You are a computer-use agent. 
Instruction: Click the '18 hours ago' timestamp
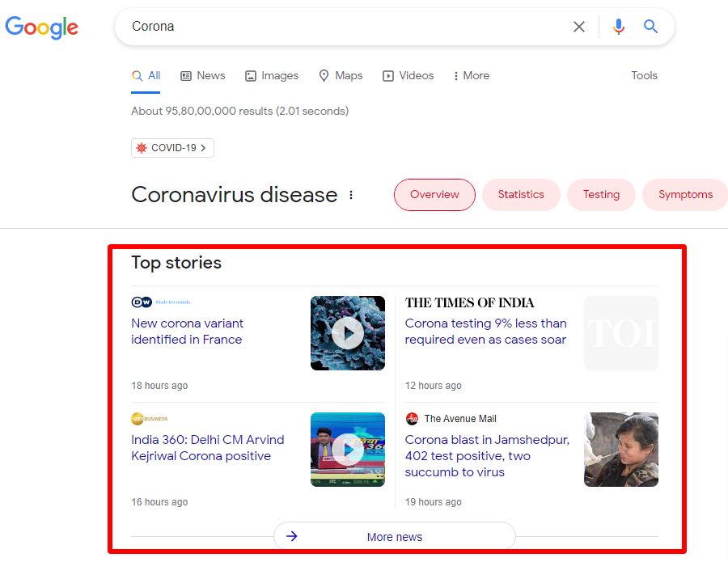[x=159, y=386]
